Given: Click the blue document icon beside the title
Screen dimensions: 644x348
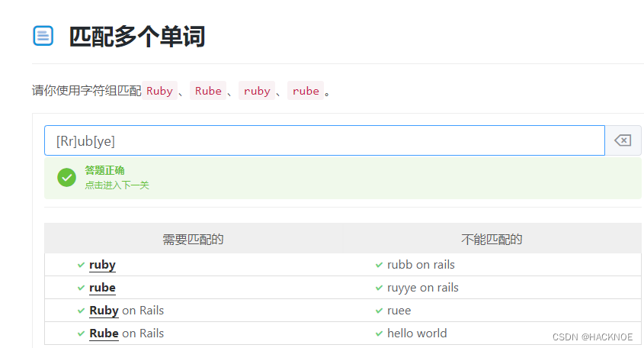Looking at the screenshot, I should click(x=43, y=36).
